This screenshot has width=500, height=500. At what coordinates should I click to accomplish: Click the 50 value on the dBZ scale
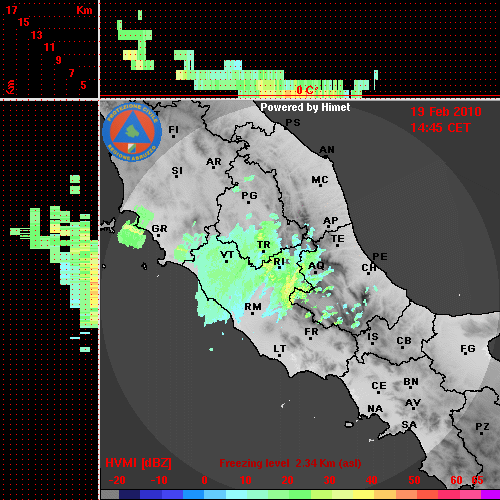[414, 480]
